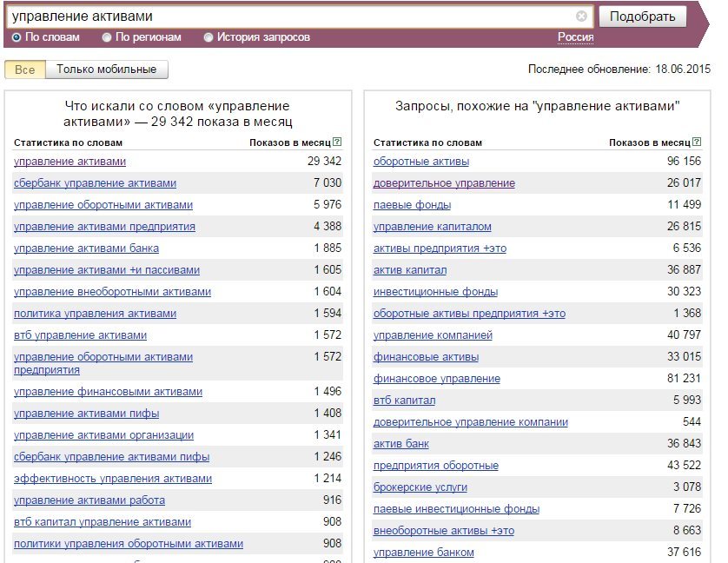Open управление активами организации link
The image size is (728, 563).
click(x=103, y=435)
